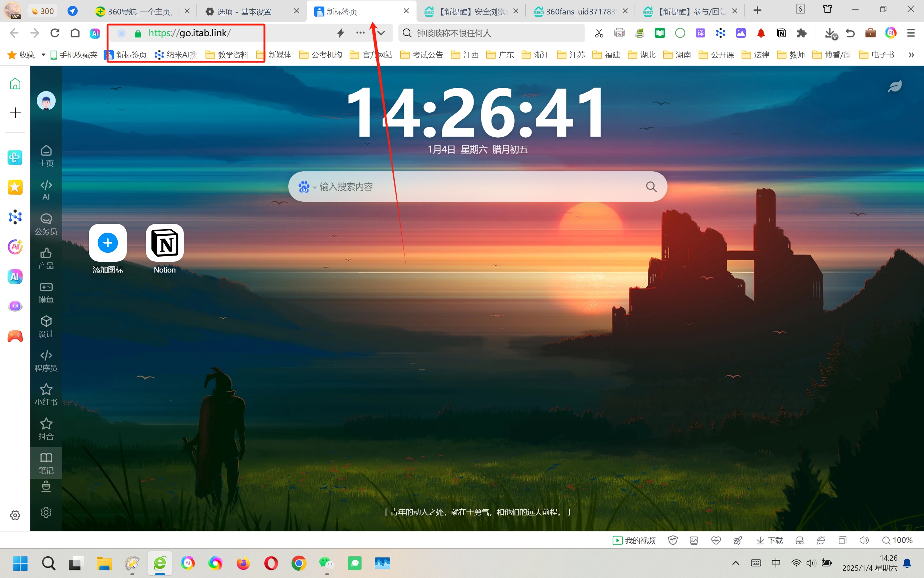Click the magnifier search button in page search bar
This screenshot has width=924, height=578.
[x=651, y=187]
